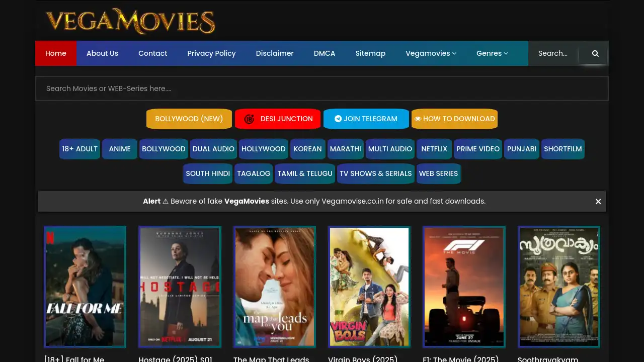Click the eye icon on How To Download

tap(418, 119)
